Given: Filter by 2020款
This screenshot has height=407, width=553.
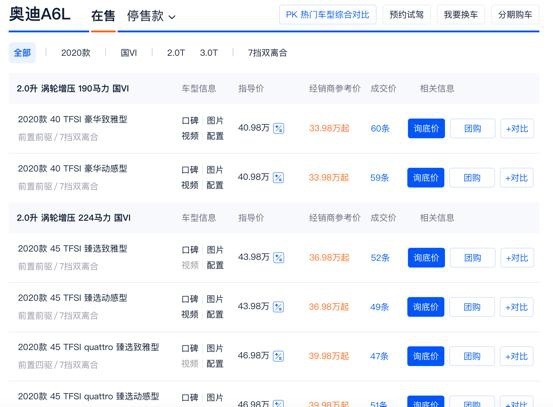Looking at the screenshot, I should point(76,53).
